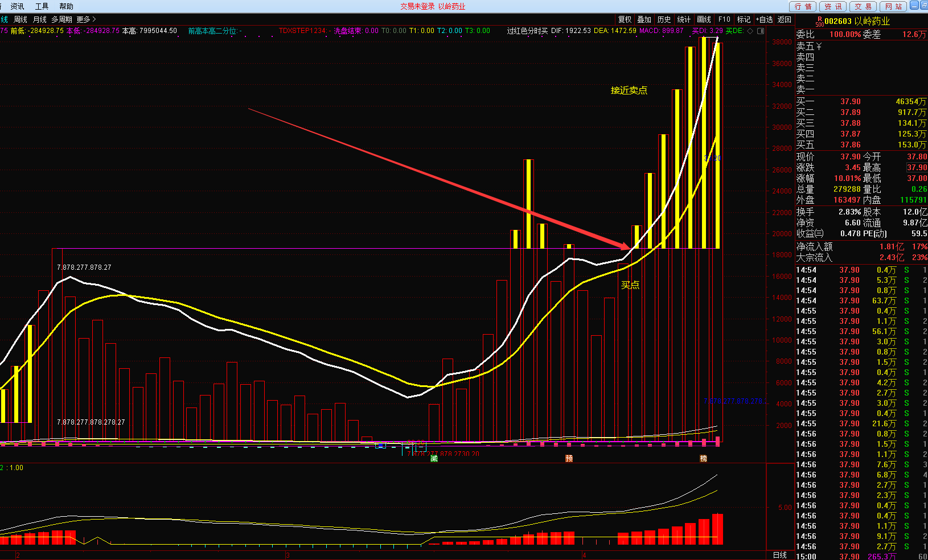This screenshot has height=560, width=928.
Task: Click the DIF: 1922.53 indicator value
Action: [x=571, y=31]
